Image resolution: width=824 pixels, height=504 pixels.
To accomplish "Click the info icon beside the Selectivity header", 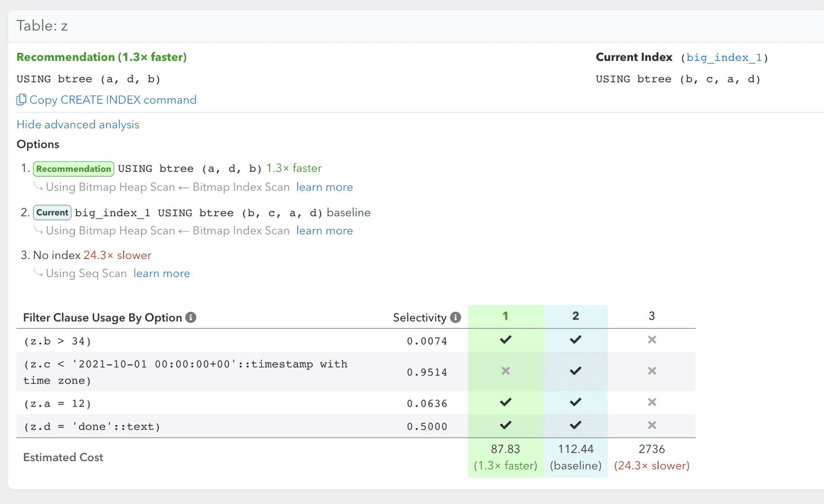I will click(455, 317).
